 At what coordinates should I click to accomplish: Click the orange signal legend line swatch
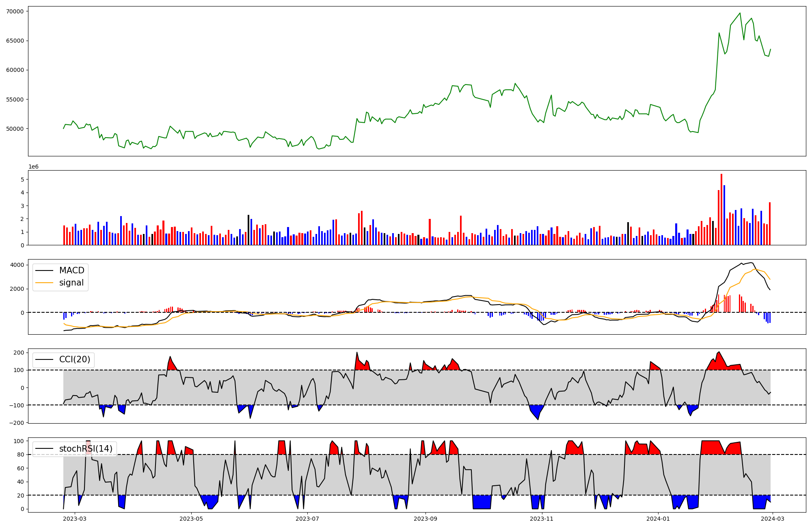point(44,283)
